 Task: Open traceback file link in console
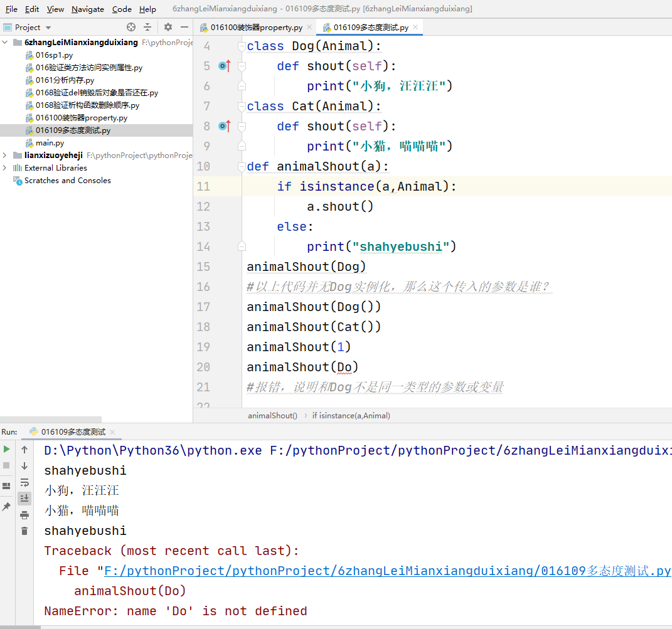click(x=387, y=571)
